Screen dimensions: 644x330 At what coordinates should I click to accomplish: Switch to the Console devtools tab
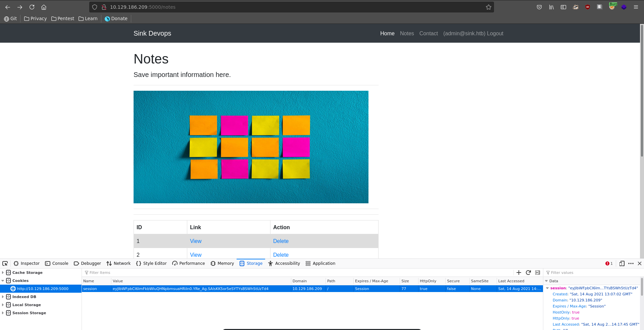coord(57,263)
